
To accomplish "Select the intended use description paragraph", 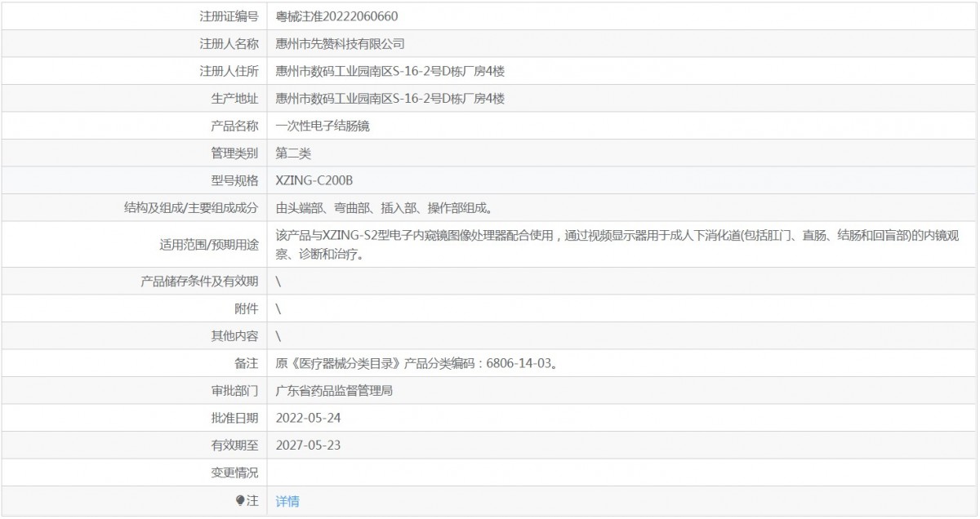I will coord(619,244).
